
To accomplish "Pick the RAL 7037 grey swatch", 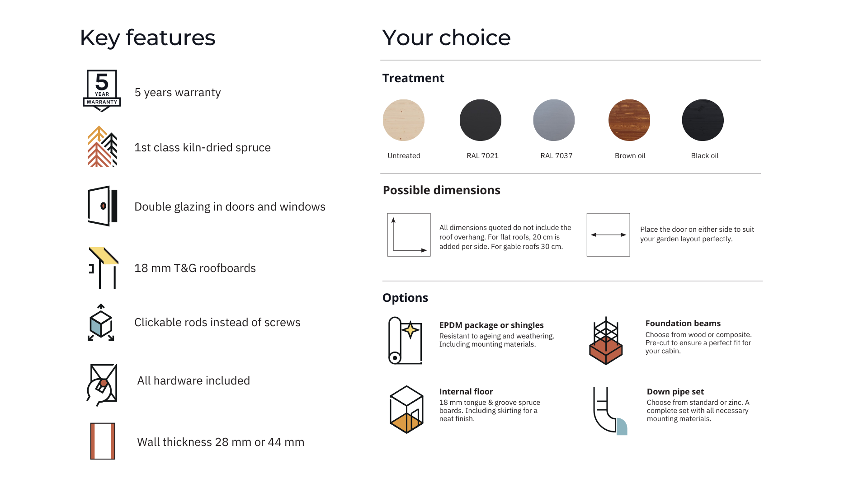I will pyautogui.click(x=554, y=120).
